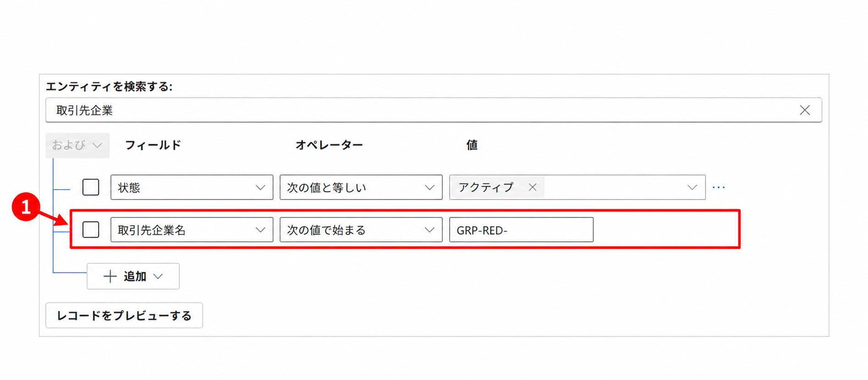Image resolution: width=868 pixels, height=380 pixels.
Task: Clear the 取引先企業 entity selection with X
Action: pos(805,110)
